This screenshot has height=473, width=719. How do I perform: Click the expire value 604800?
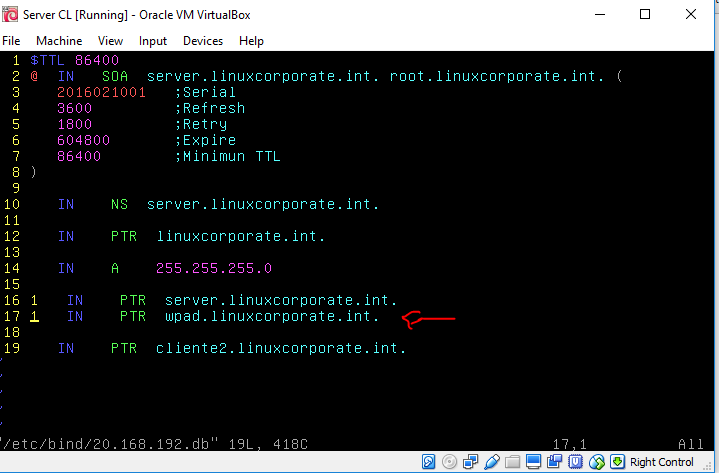pyautogui.click(x=83, y=140)
